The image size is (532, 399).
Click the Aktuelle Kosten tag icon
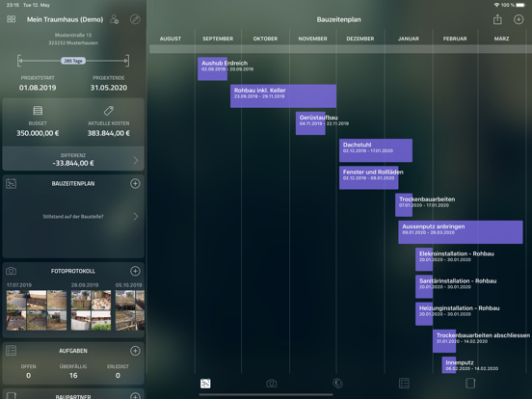pyautogui.click(x=109, y=111)
